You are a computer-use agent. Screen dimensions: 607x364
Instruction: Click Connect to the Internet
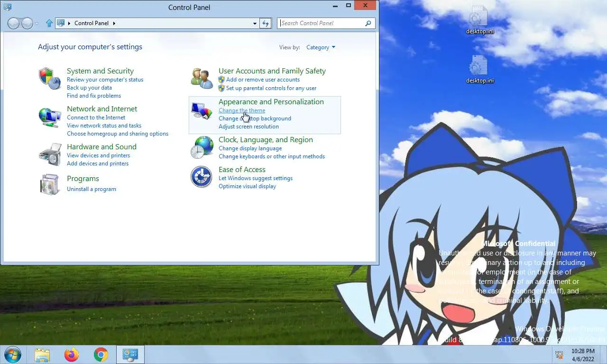(96, 118)
